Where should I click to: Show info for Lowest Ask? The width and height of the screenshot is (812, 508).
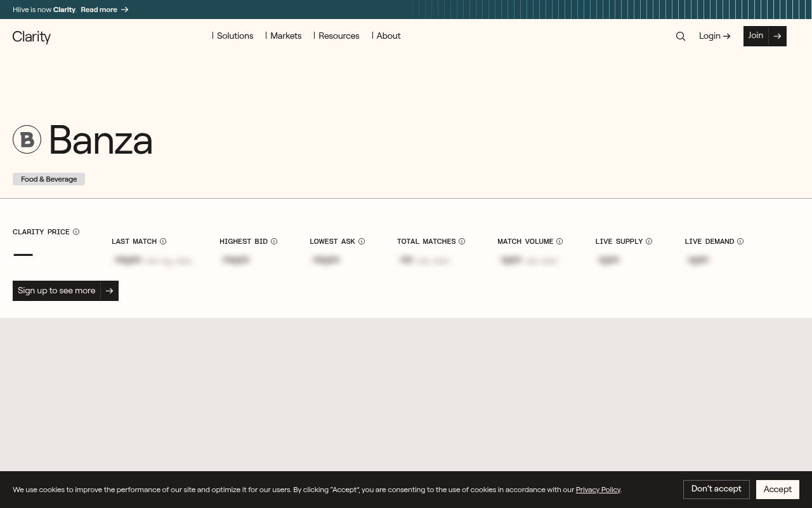362,241
